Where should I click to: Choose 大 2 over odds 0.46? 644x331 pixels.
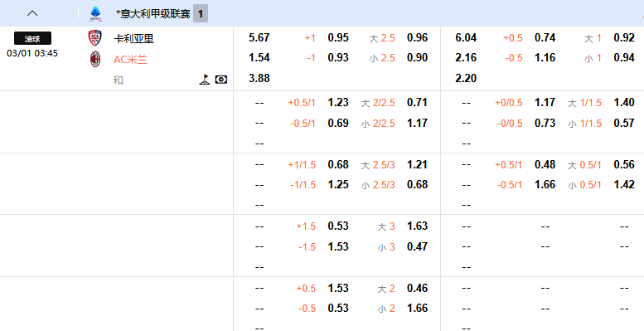point(417,288)
